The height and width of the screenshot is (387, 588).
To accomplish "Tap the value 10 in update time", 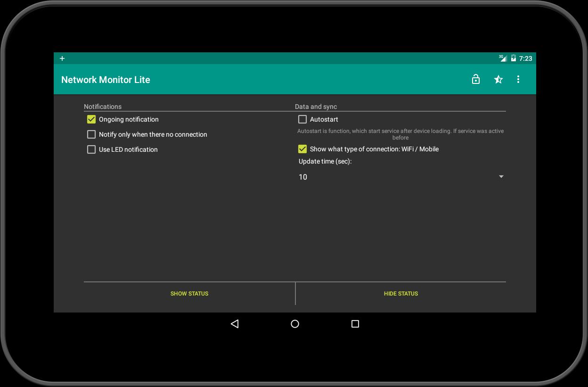I will [x=303, y=177].
